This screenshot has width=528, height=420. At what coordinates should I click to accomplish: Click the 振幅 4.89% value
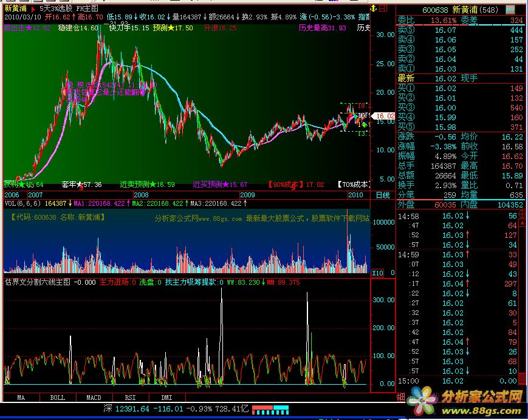click(445, 157)
